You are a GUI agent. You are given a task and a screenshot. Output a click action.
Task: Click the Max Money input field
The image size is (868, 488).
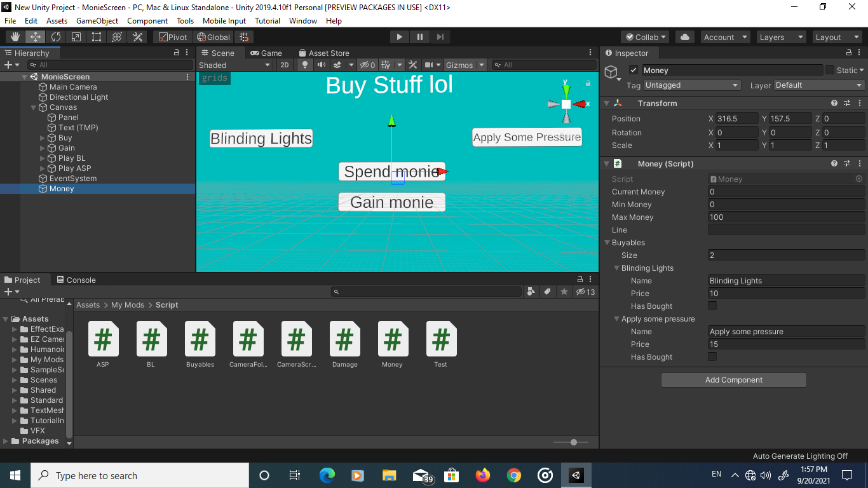coord(786,217)
